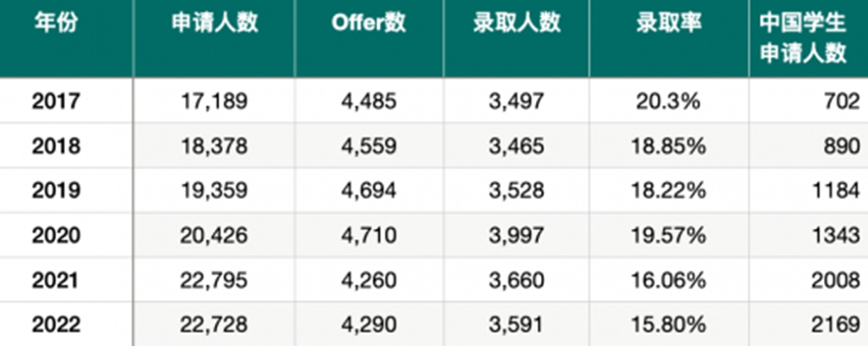This screenshot has width=868, height=346.
Task: Select the 15.80% admission rate cell
Action: (669, 325)
